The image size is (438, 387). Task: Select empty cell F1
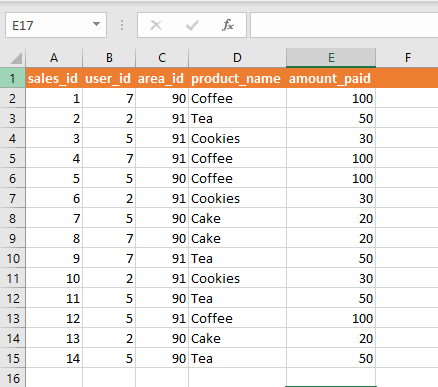tap(407, 78)
